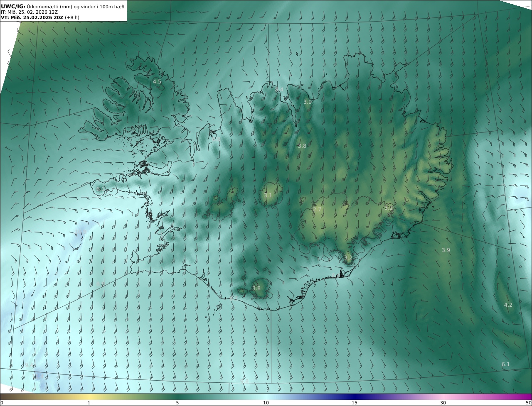This screenshot has width=532, height=406.
Task: Click the '30' tick on the color scale
Action: coord(443,403)
